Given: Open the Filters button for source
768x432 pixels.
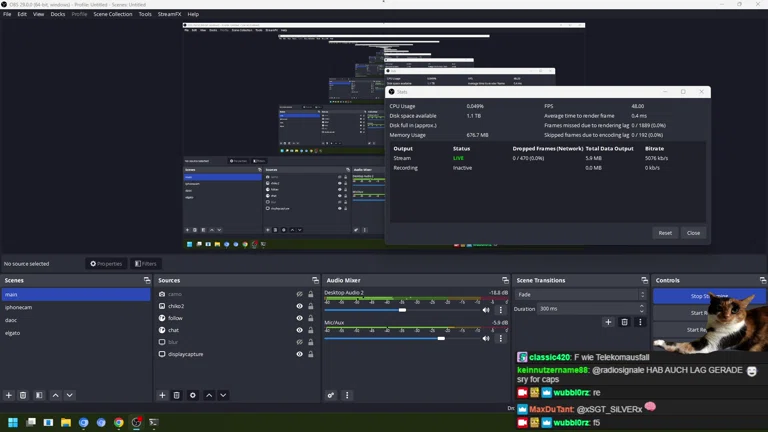Looking at the screenshot, I should (x=146, y=264).
